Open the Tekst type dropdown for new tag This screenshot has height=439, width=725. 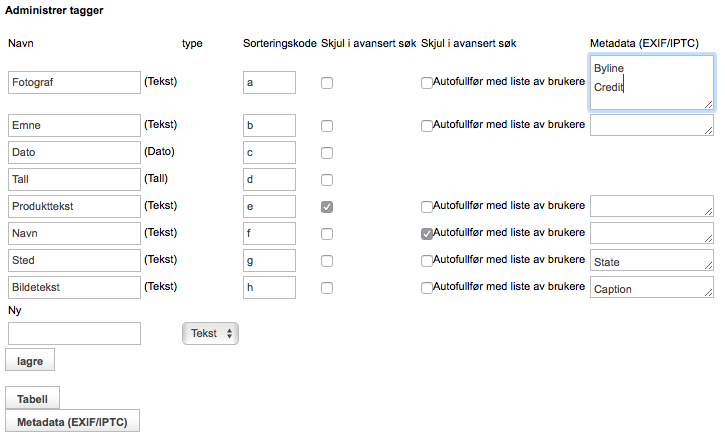210,333
